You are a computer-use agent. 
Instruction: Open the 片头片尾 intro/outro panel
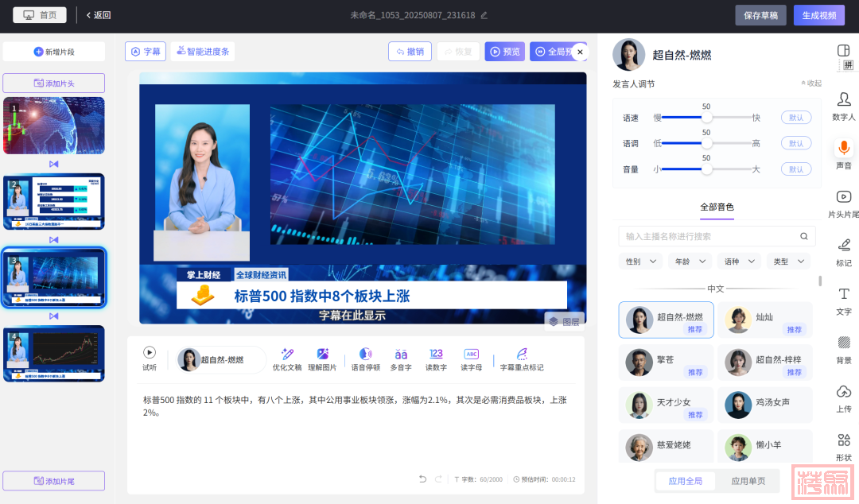coord(843,204)
